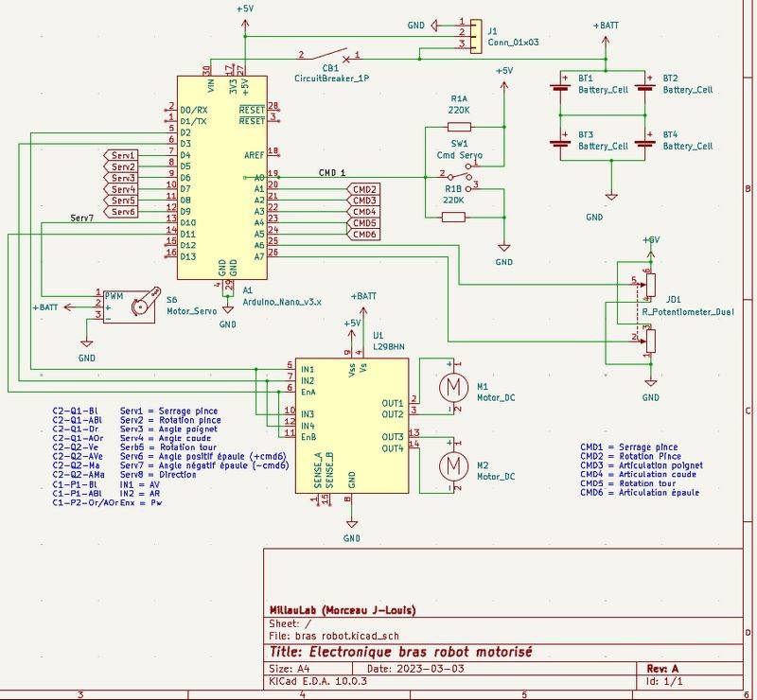Viewport: 757px width, 700px height.
Task: Select the Serv5 global label
Action: pyautogui.click(x=121, y=201)
